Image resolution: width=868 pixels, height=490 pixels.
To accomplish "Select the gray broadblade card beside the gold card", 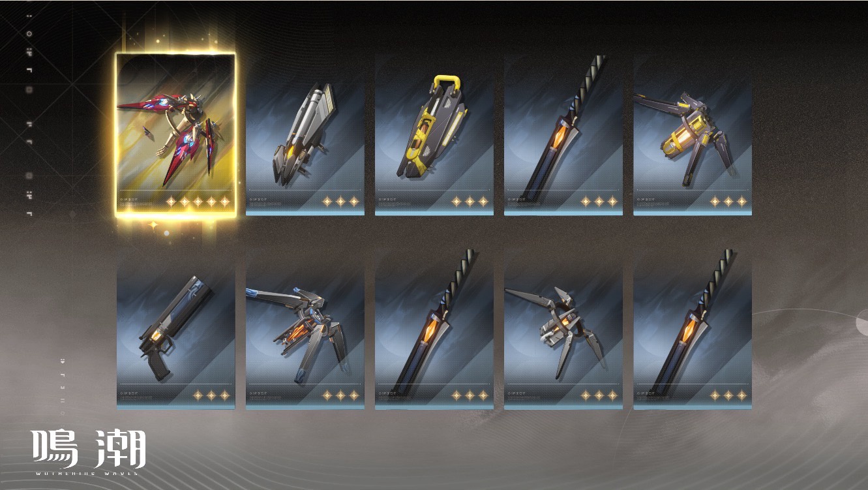I will (305, 136).
